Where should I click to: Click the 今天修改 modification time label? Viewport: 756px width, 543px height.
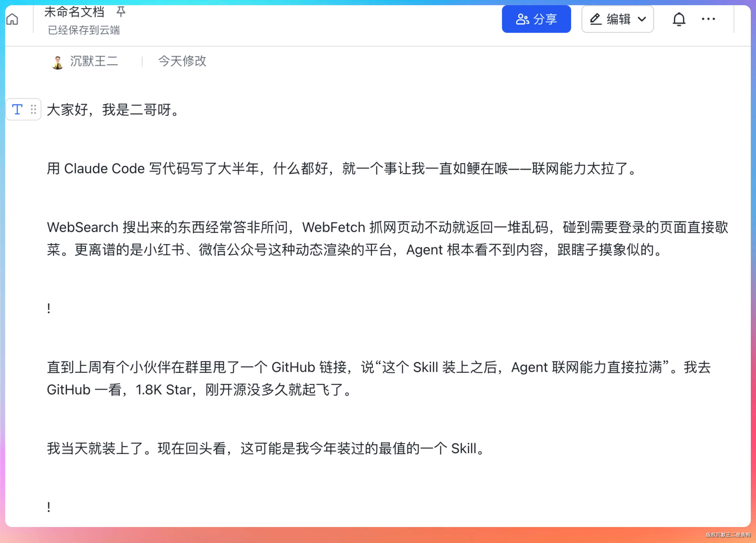(182, 61)
